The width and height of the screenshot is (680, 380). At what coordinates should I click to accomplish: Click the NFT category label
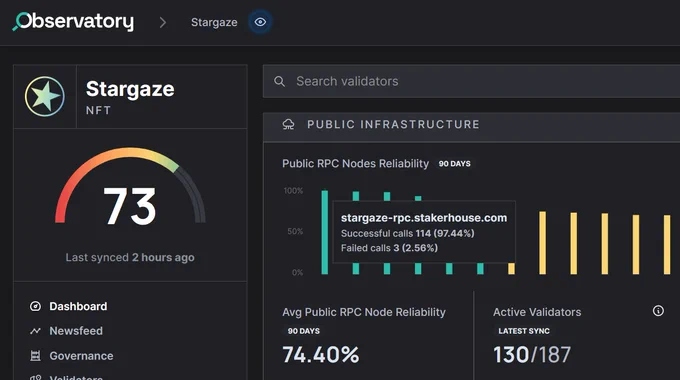pos(98,110)
